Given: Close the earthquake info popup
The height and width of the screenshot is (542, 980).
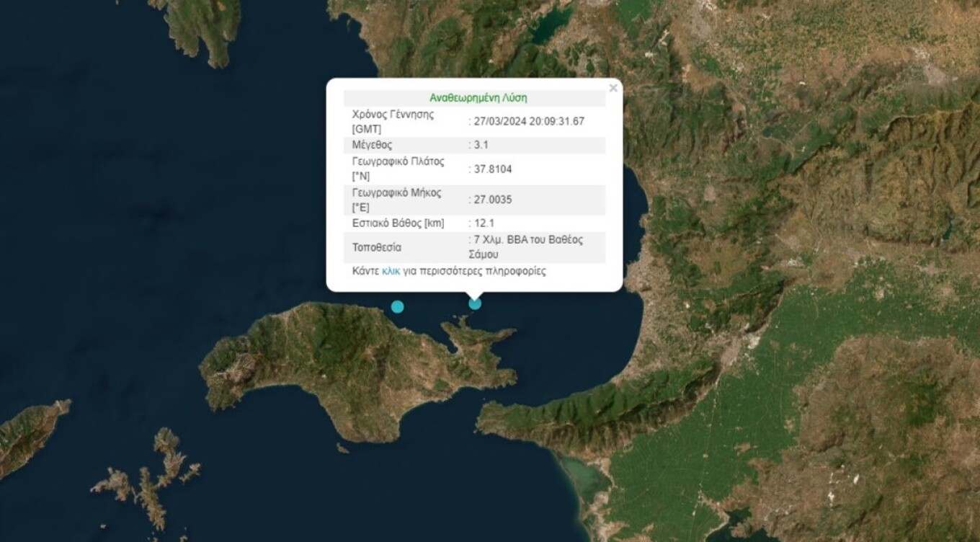Looking at the screenshot, I should click(612, 89).
